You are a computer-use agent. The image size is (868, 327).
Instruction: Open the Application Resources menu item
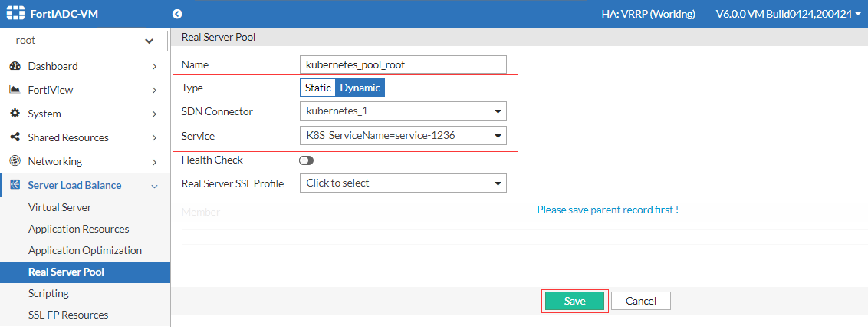point(79,229)
